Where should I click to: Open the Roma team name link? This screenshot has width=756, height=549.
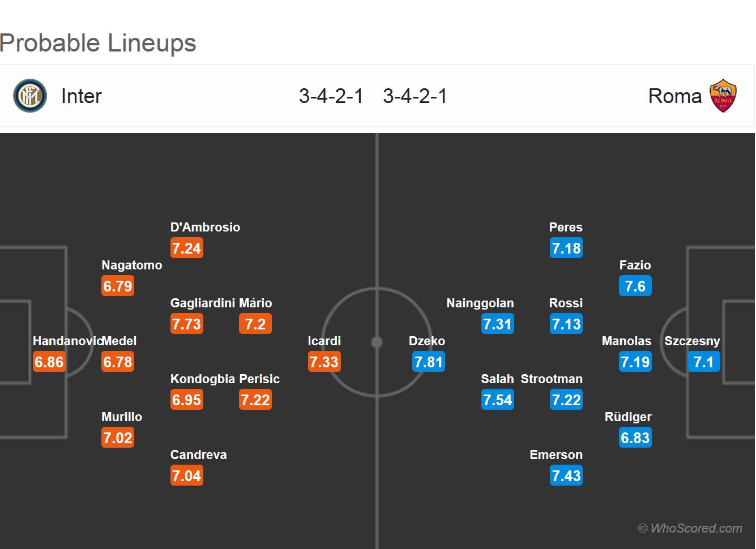[674, 96]
